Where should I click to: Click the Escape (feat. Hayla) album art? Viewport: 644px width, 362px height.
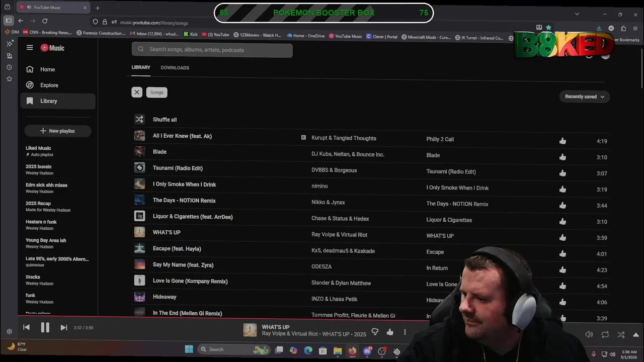pyautogui.click(x=139, y=248)
